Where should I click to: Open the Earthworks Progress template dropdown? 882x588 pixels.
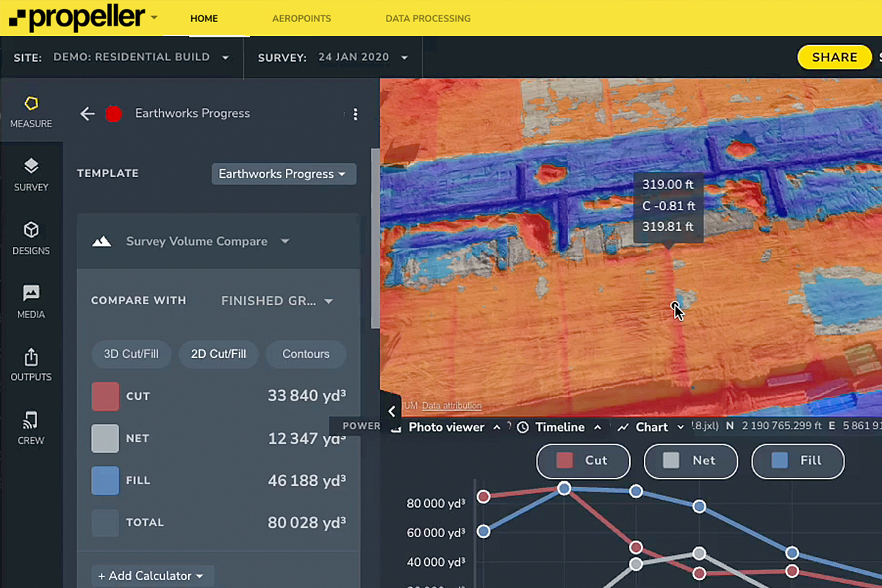point(284,174)
